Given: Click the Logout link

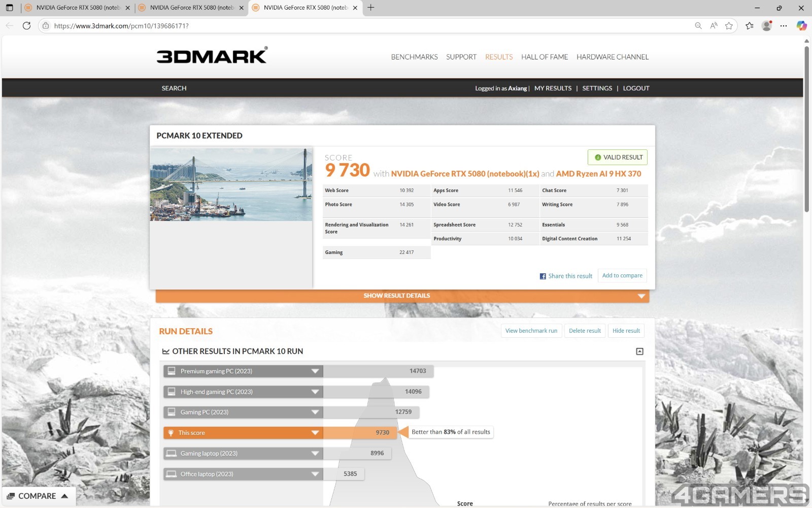Looking at the screenshot, I should coord(636,88).
